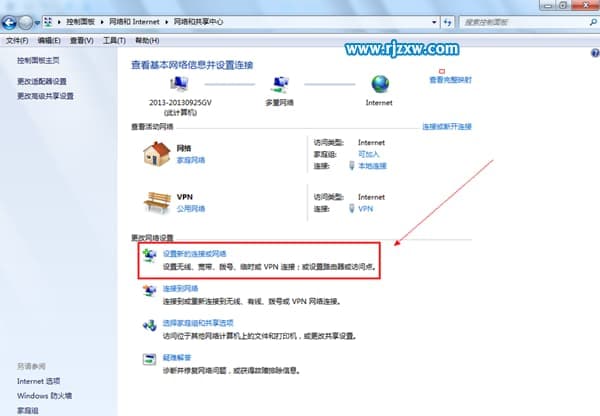Open 家庭组 link in See also
This screenshot has height=416, width=600.
click(28, 411)
